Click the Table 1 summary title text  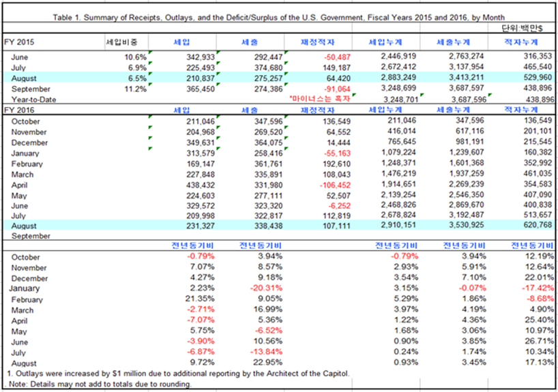pos(279,18)
